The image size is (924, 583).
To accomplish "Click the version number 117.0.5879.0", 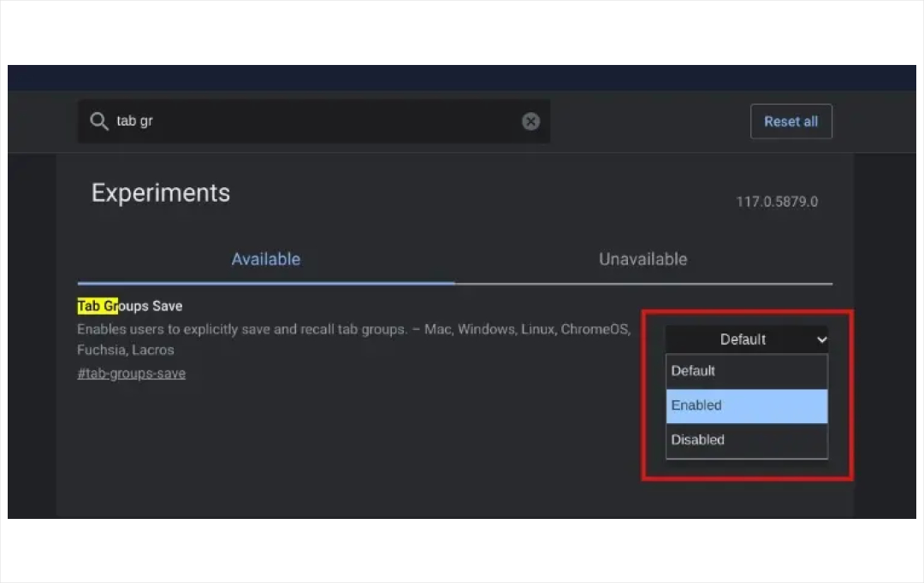I will [777, 202].
